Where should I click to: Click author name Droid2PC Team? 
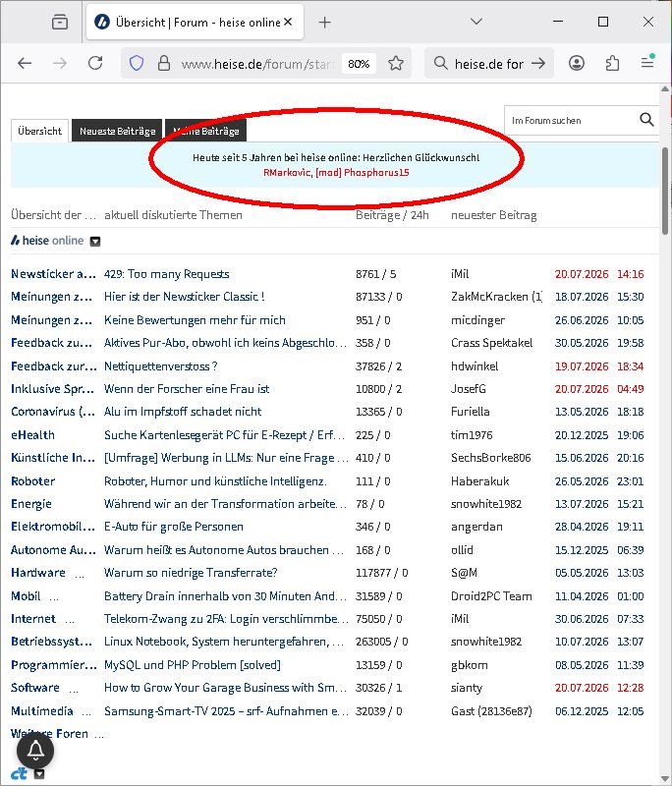click(491, 596)
